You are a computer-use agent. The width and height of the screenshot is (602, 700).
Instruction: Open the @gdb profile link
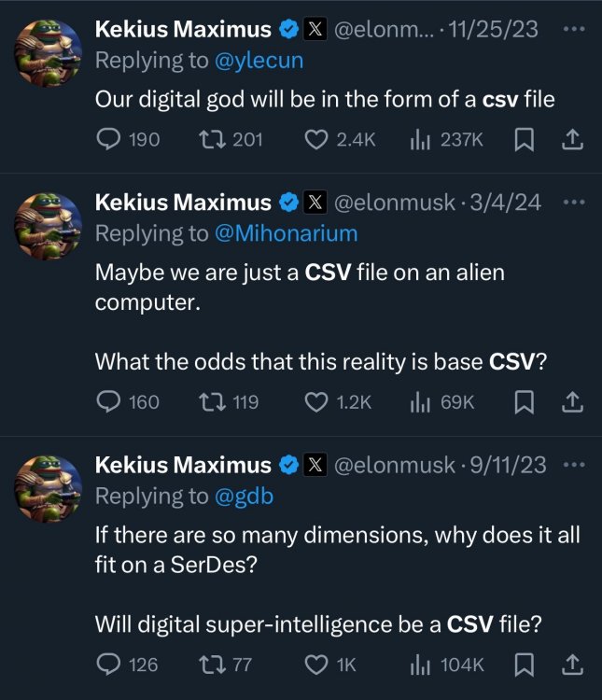tap(245, 496)
